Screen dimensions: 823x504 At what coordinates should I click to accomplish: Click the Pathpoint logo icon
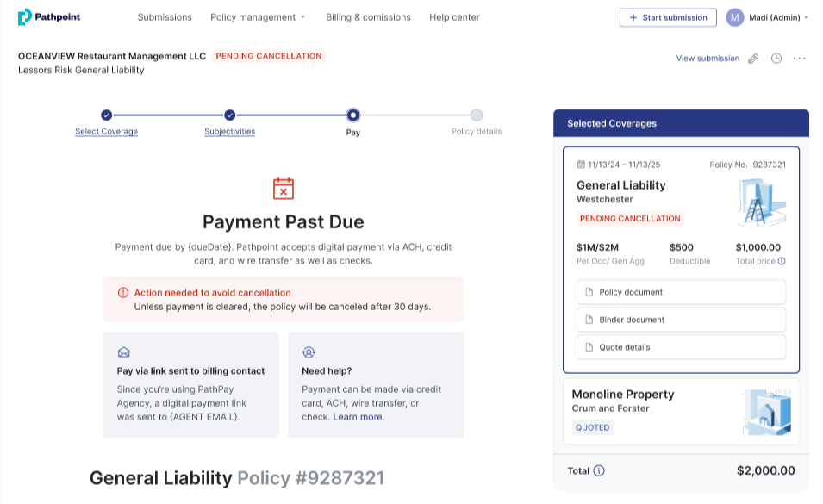(x=25, y=16)
